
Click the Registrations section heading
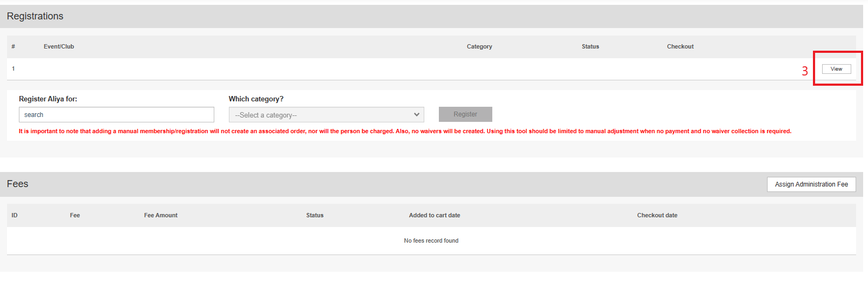pos(35,17)
